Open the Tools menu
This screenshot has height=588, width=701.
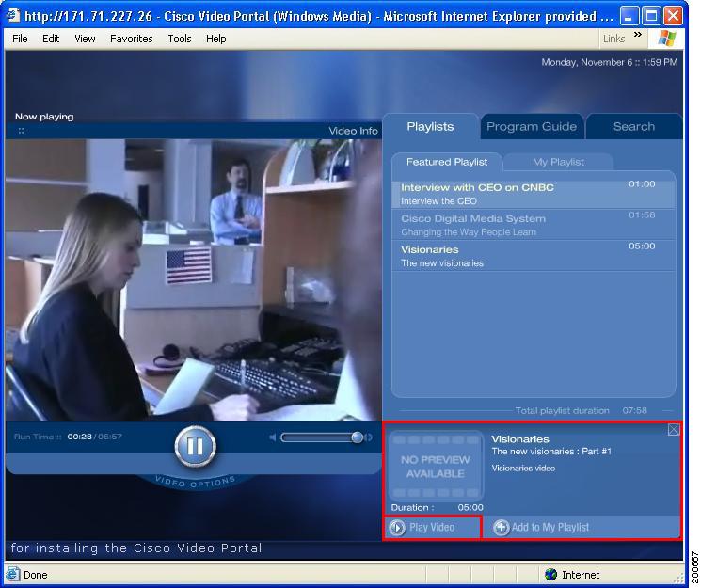point(180,39)
